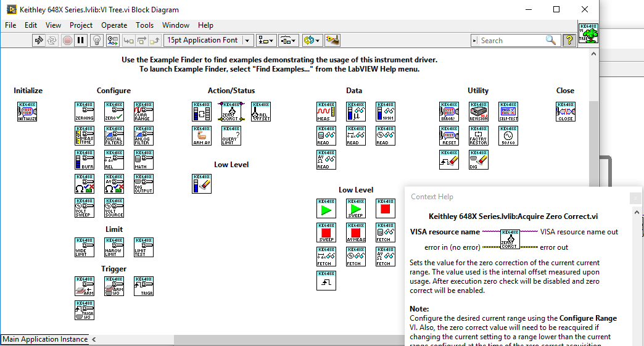Image resolution: width=644 pixels, height=346 pixels.
Task: Open the Initialize VI icon
Action: click(27, 112)
